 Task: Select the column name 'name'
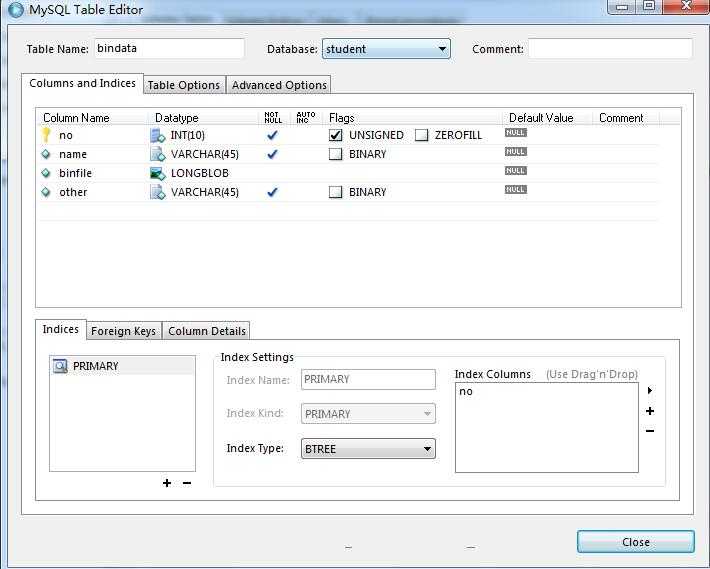point(72,154)
